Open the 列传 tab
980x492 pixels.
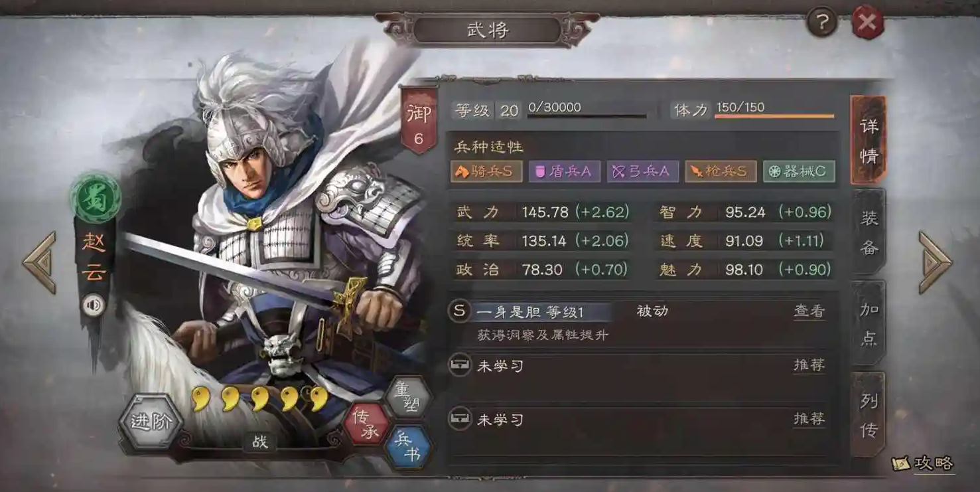[x=869, y=416]
